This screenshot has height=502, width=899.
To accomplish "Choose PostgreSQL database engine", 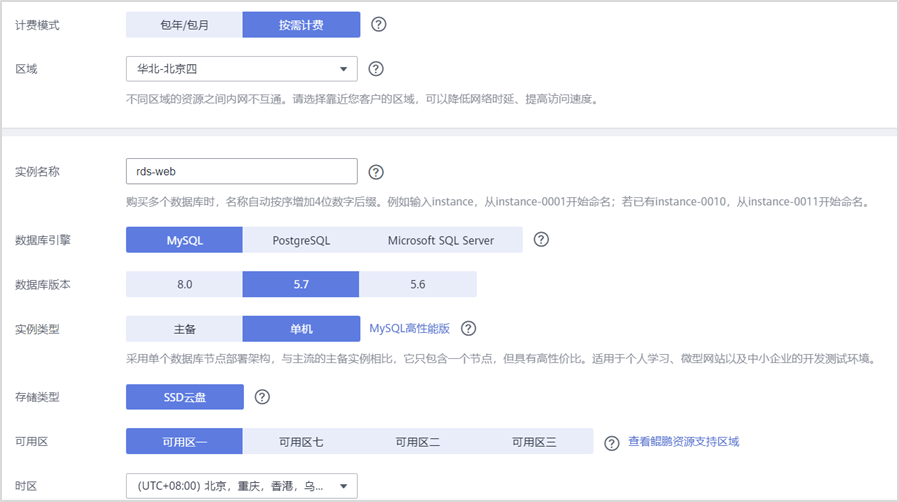I will 301,240.
